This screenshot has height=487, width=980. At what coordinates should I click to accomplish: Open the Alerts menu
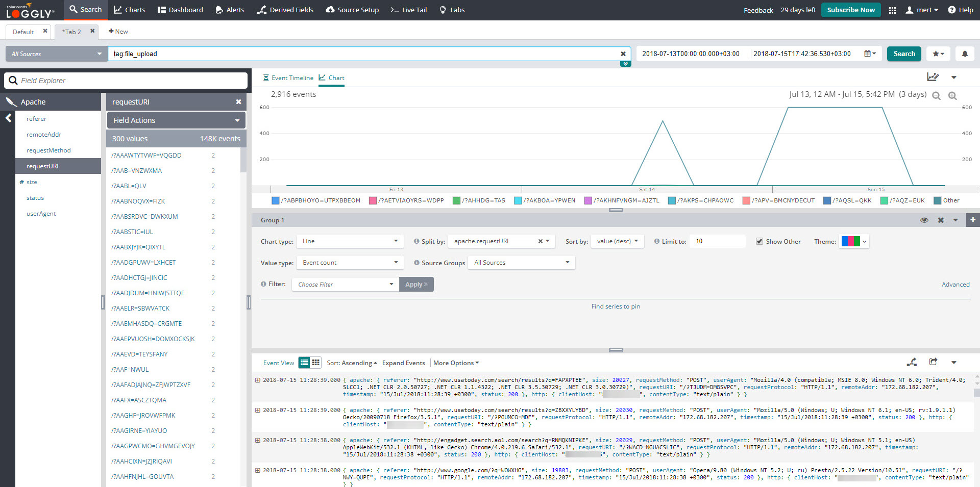pyautogui.click(x=230, y=10)
